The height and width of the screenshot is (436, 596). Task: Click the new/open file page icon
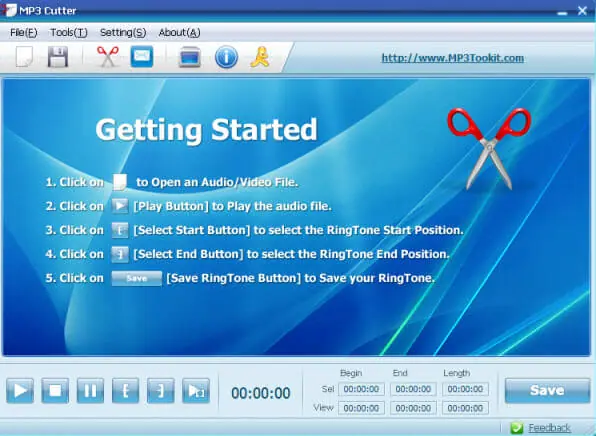tap(24, 57)
